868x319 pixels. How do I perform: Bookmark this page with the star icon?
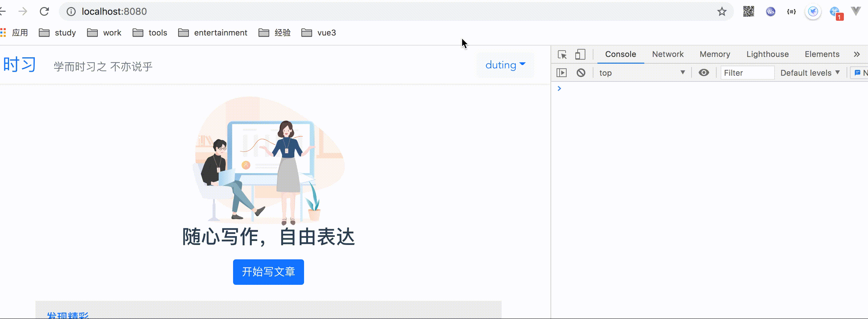click(x=722, y=12)
